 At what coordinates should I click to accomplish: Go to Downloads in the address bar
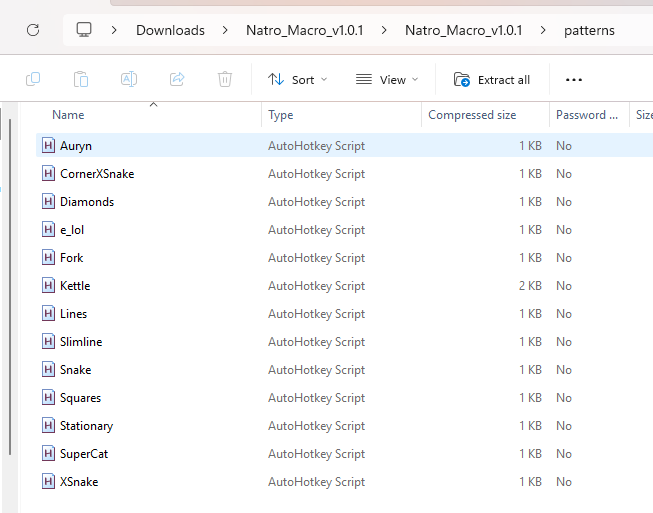pyautogui.click(x=170, y=30)
